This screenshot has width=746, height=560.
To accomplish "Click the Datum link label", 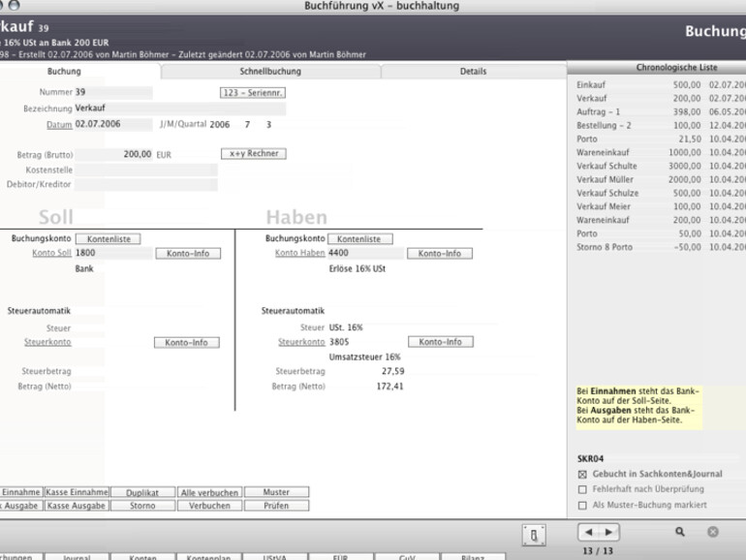I will click(x=59, y=125).
